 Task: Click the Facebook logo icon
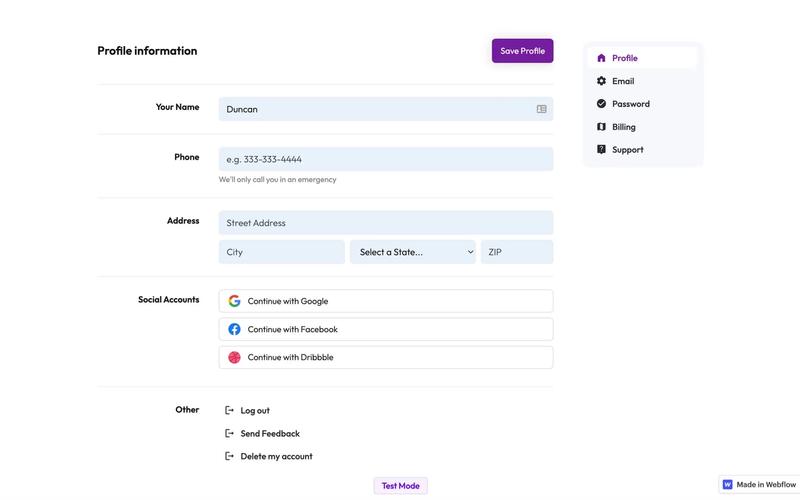234,329
